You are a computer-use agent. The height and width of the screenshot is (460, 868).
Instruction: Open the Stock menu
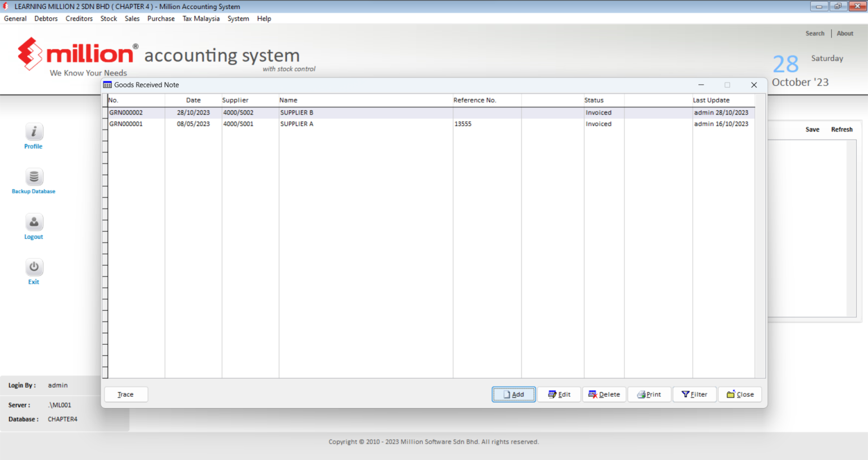pyautogui.click(x=108, y=19)
